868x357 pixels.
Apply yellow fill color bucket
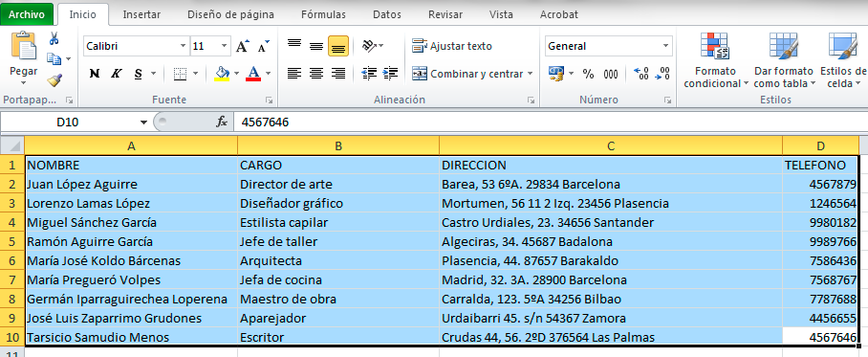pyautogui.click(x=222, y=74)
